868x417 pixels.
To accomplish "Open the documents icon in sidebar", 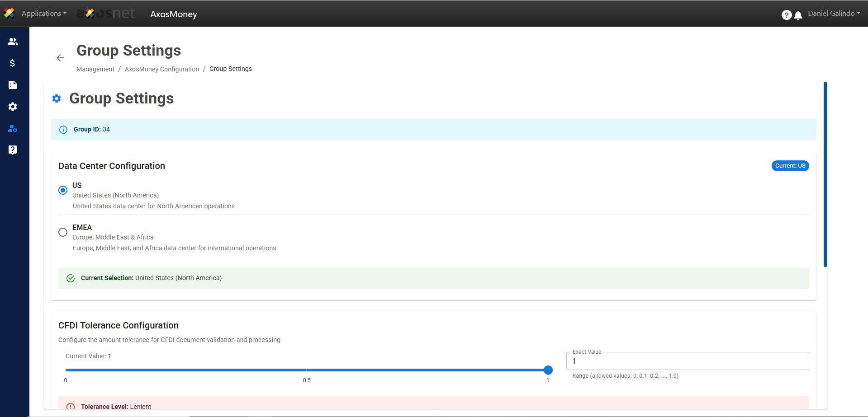I will tap(13, 85).
